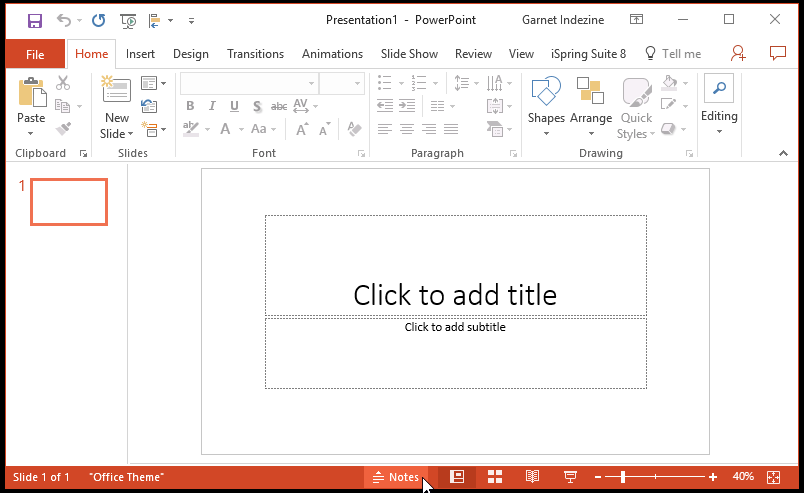The width and height of the screenshot is (804, 493).
Task: Toggle Center paragraph alignment
Action: tap(407, 129)
